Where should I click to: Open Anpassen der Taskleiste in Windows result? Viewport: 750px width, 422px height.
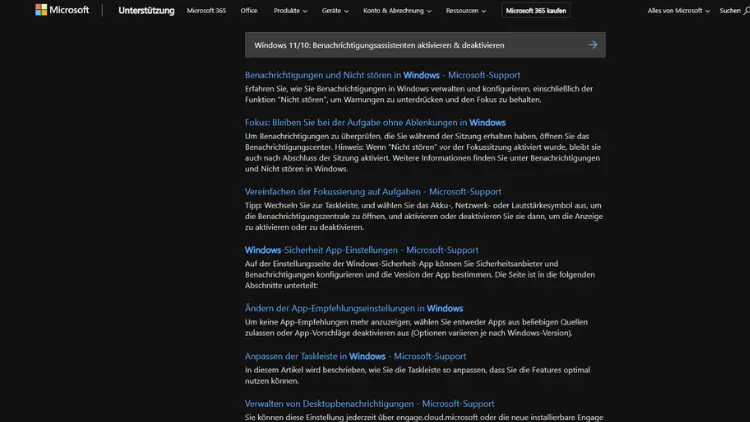355,356
